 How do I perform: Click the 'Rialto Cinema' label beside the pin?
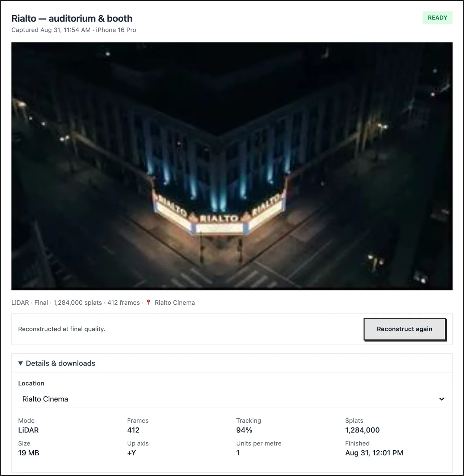point(175,302)
